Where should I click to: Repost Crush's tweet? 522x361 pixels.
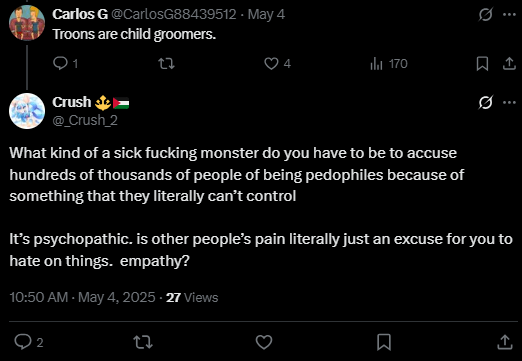[143, 342]
